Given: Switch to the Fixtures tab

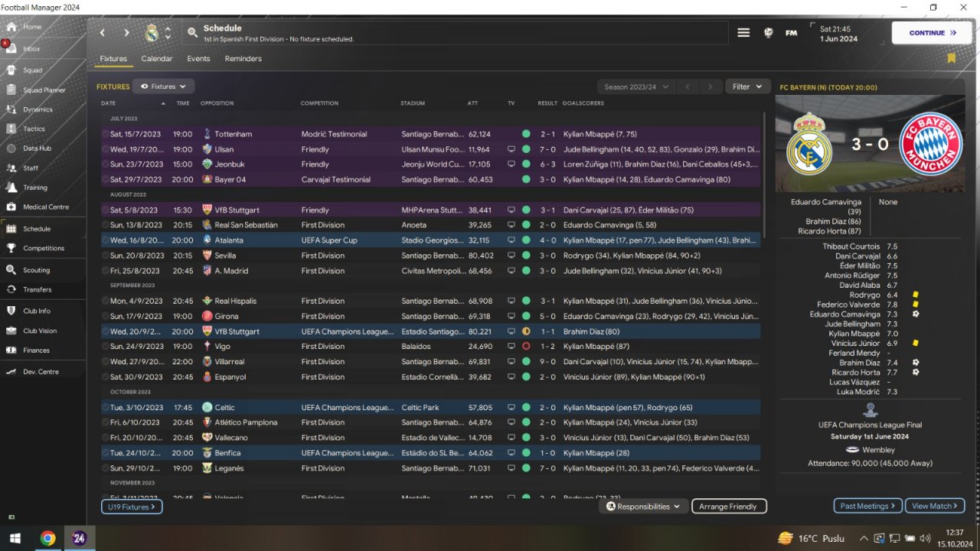Looking at the screenshot, I should click(113, 59).
